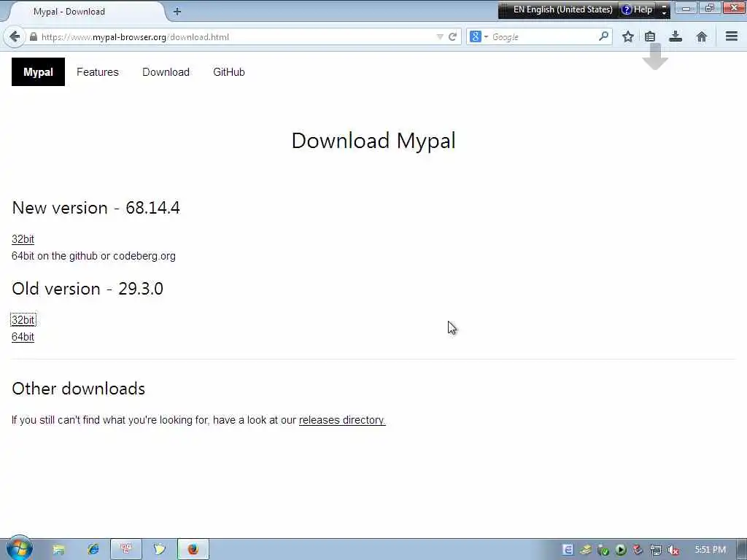
Task: Click "64bit on the github or codeberg.org" text
Action: point(93,256)
